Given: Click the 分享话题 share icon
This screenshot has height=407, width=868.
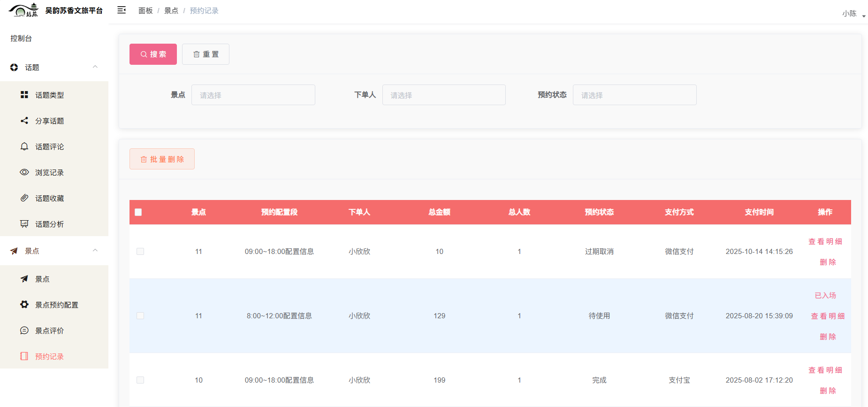Looking at the screenshot, I should tap(24, 121).
